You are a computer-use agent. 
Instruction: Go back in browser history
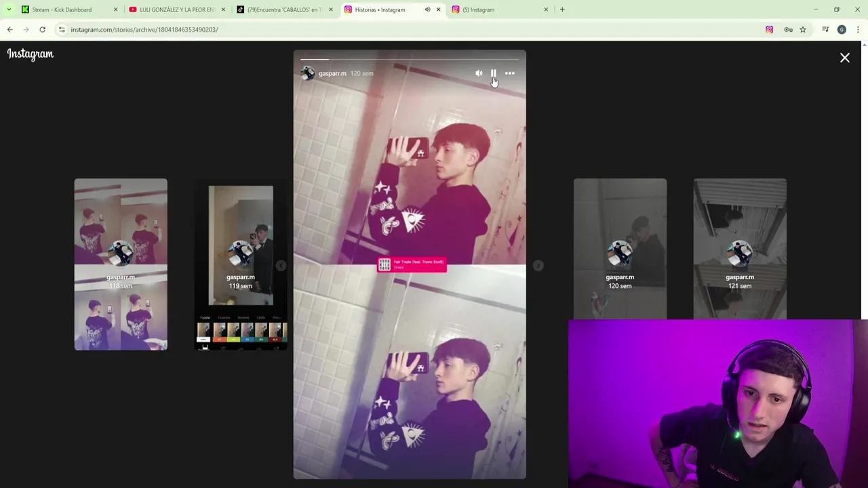[x=10, y=30]
